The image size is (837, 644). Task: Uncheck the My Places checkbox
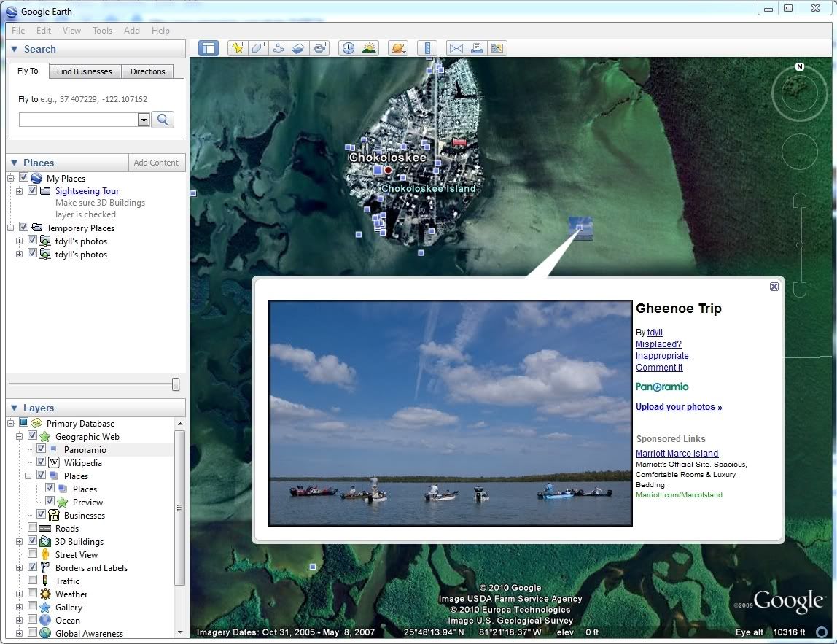click(x=23, y=177)
